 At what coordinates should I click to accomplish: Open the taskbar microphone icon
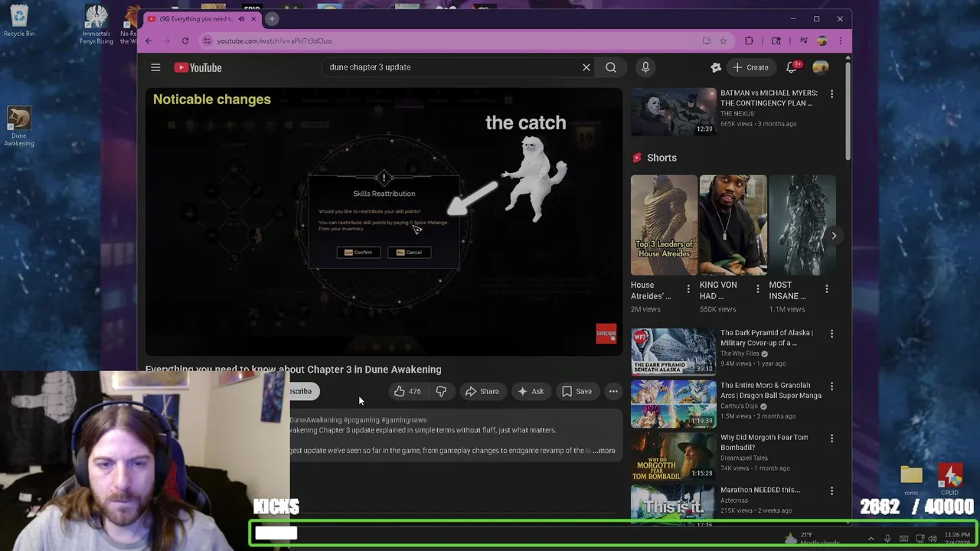point(887,539)
